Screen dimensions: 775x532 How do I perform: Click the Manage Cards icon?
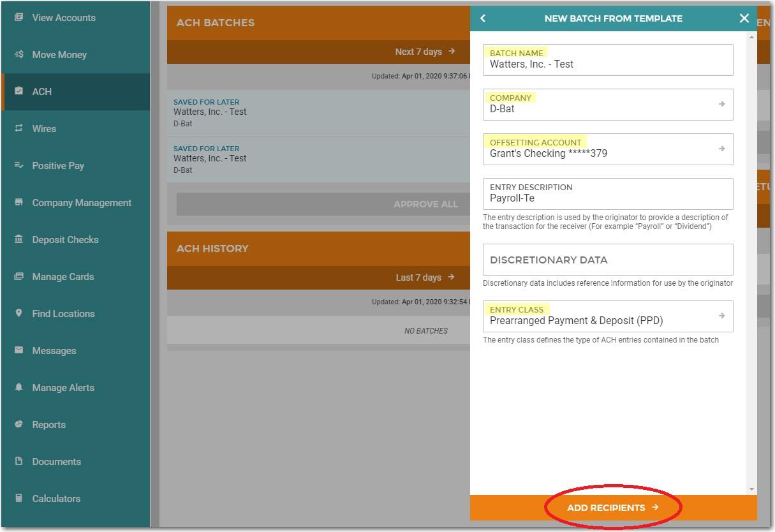click(19, 277)
